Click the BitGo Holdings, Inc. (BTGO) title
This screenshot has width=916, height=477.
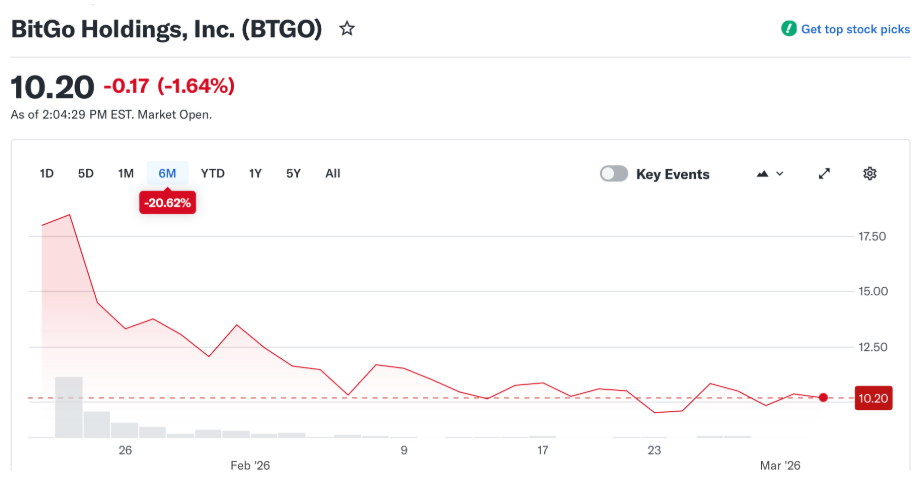click(x=166, y=29)
